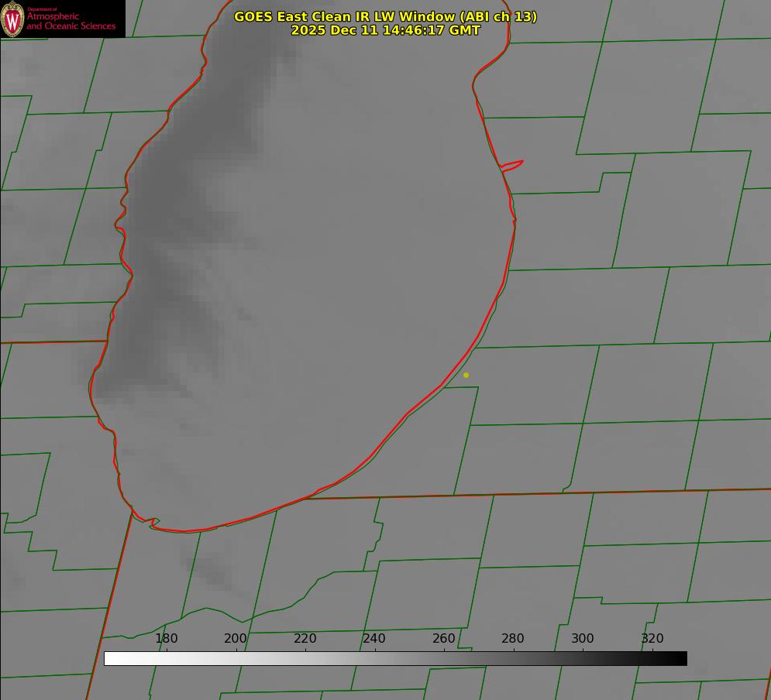Image resolution: width=771 pixels, height=700 pixels.
Task: Click the colorbar label "180"
Action: click(166, 639)
